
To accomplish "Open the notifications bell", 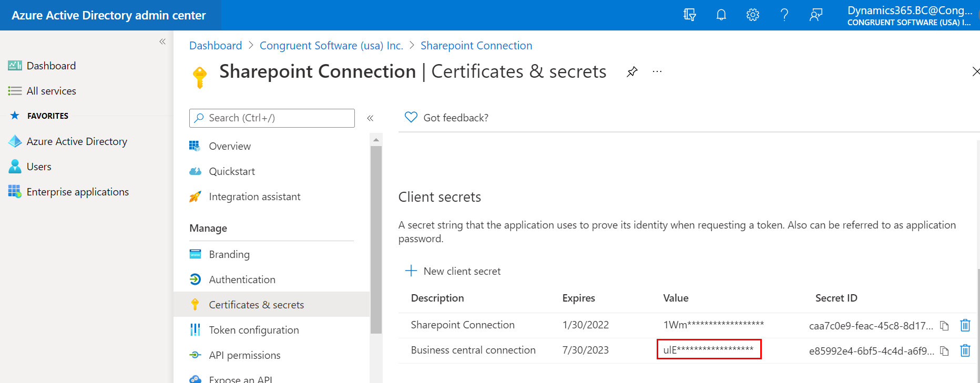I will tap(721, 15).
